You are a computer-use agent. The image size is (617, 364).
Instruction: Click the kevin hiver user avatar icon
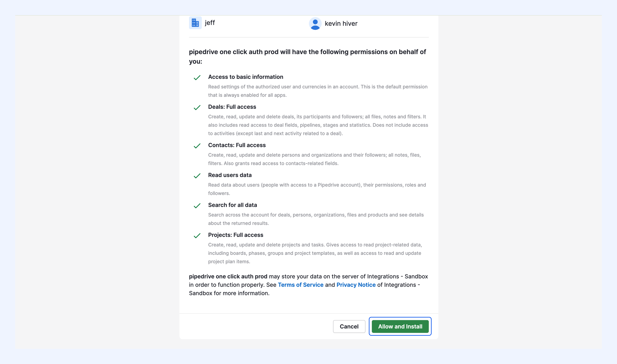pos(315,24)
